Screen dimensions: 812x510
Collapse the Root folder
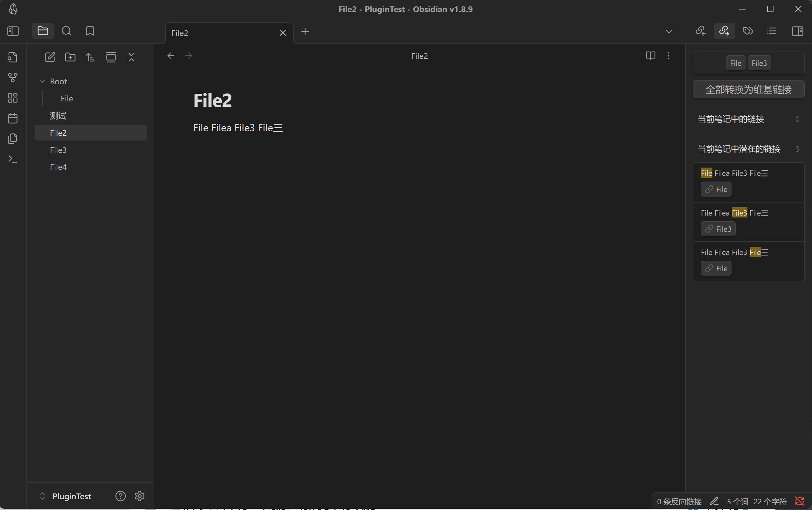pos(43,81)
